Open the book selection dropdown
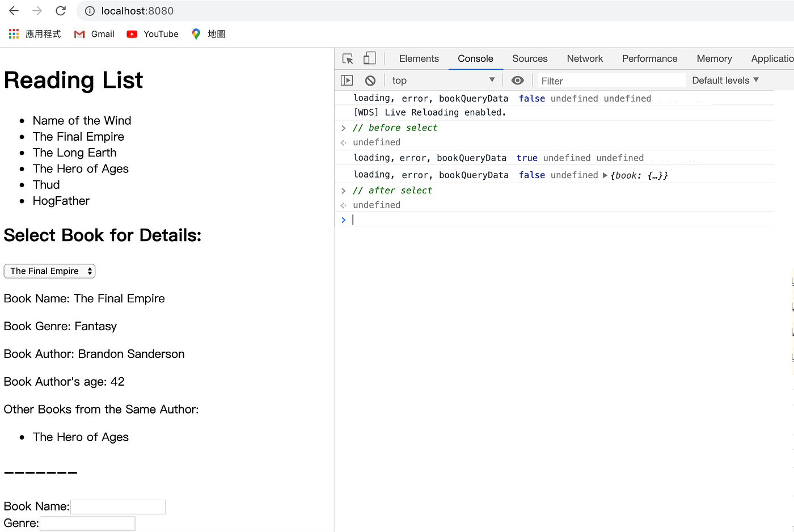794x532 pixels. (49, 271)
